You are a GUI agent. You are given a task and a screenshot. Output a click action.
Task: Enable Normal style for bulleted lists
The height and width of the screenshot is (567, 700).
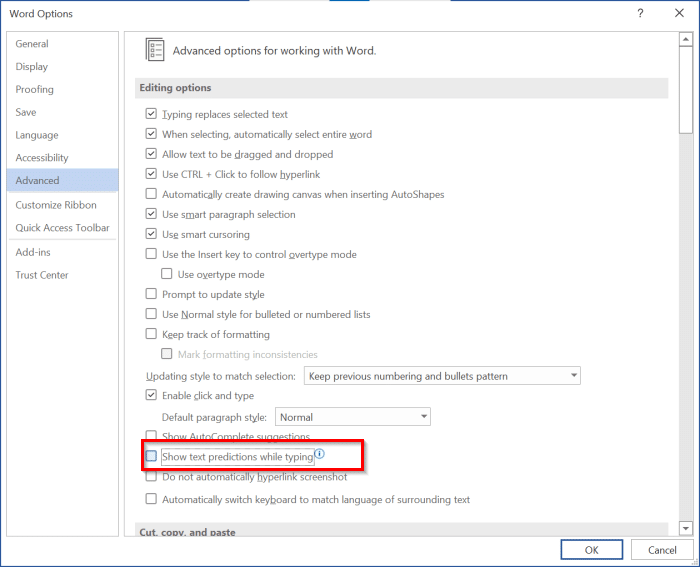coord(151,314)
